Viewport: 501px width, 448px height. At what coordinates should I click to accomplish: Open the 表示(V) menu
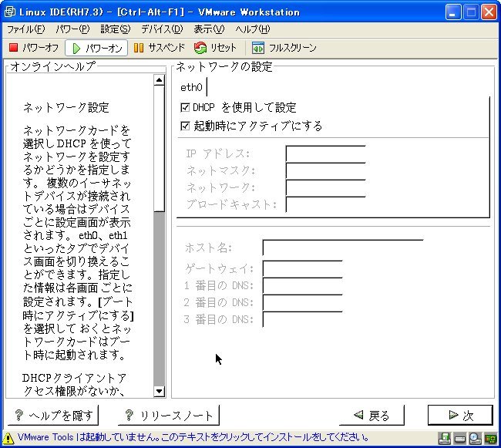click(x=209, y=29)
